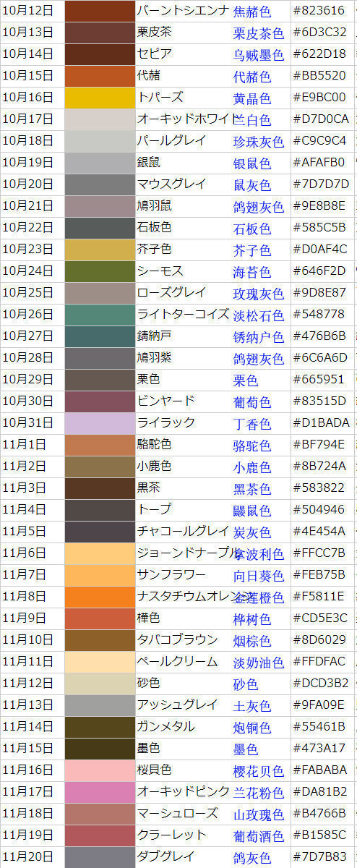Click date cell 10月12日
The width and height of the screenshot is (357, 868).
(x=28, y=11)
